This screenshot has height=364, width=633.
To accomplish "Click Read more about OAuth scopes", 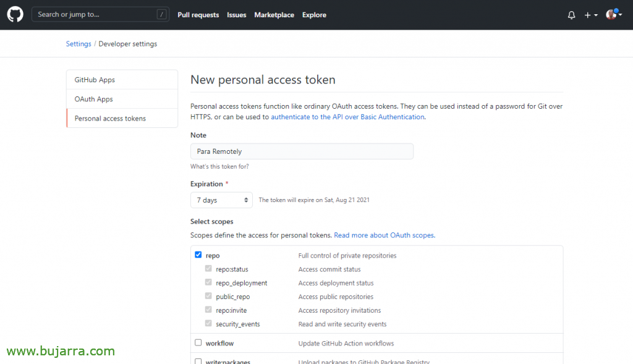I will [384, 235].
